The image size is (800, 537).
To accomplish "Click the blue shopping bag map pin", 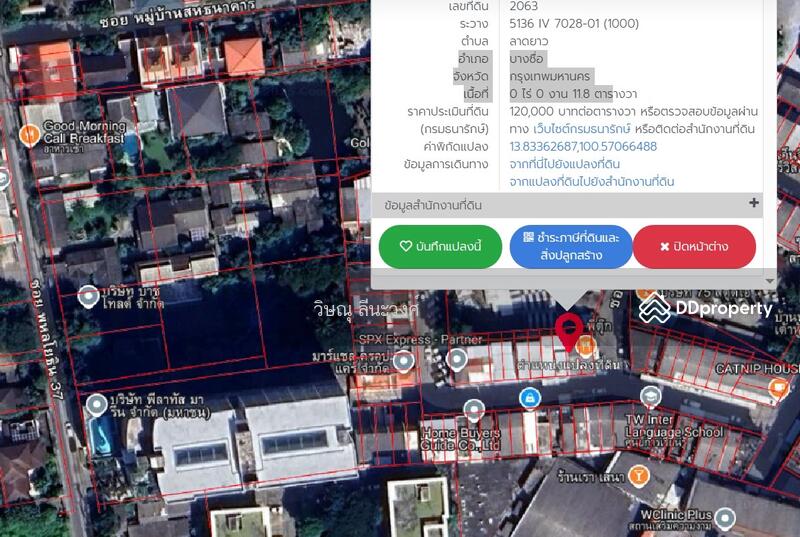I will pos(528,398).
